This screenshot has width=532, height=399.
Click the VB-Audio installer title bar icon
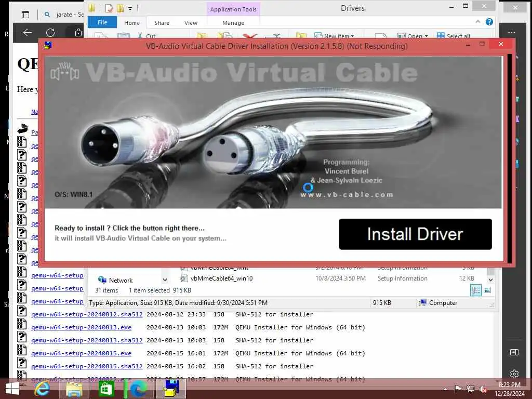click(x=48, y=45)
